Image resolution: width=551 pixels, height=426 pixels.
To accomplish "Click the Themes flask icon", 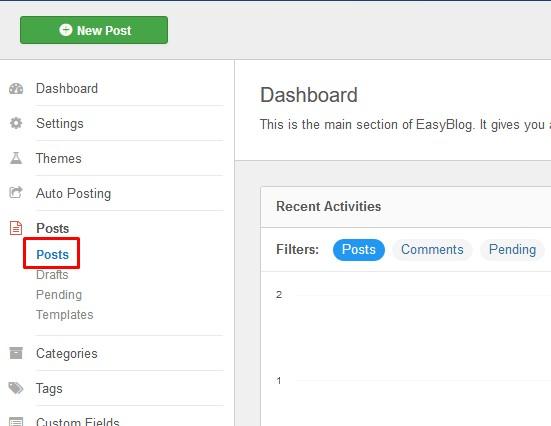I will (16, 158).
